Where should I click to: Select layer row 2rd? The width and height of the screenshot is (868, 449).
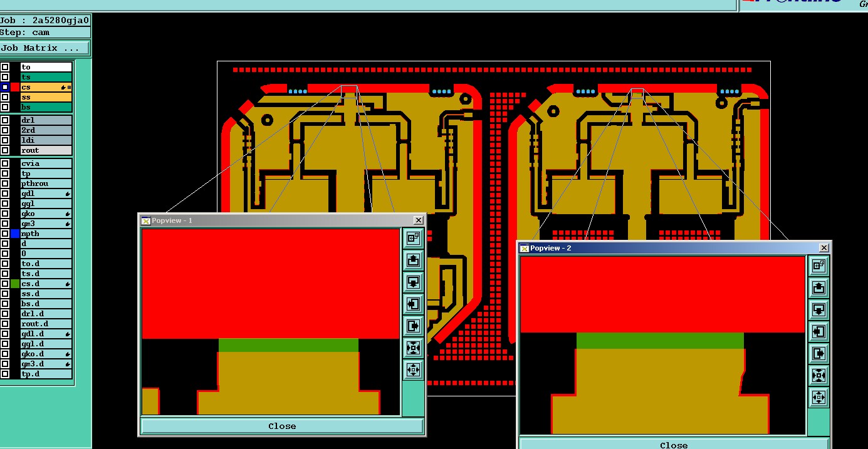pos(46,130)
